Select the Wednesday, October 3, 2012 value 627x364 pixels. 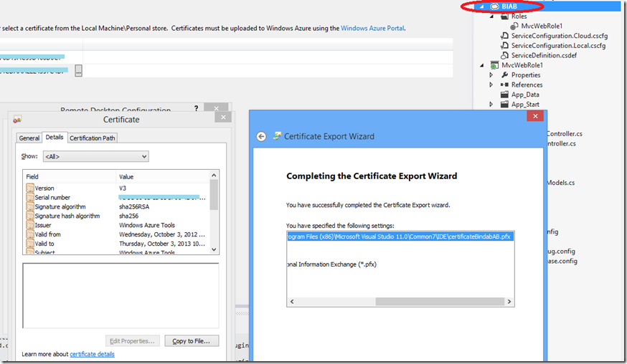click(x=162, y=234)
